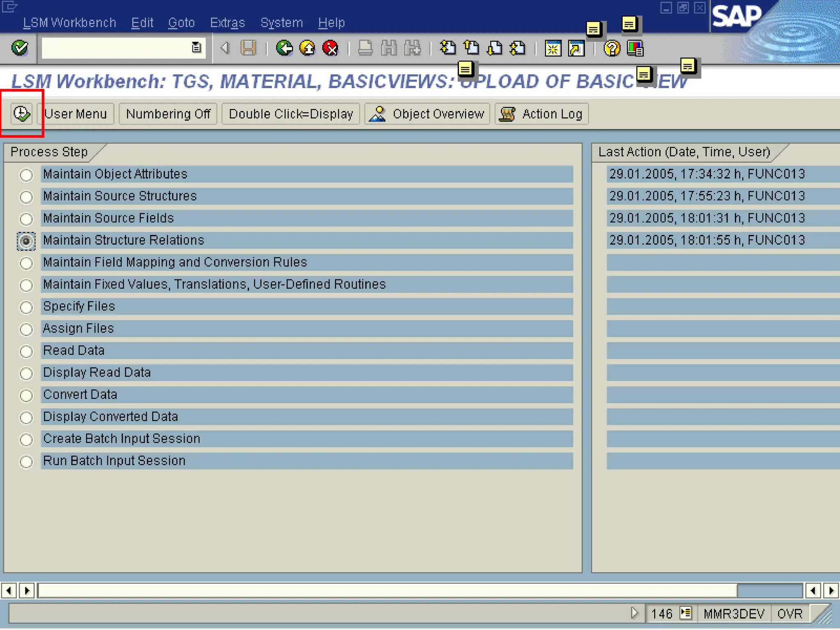This screenshot has width=840, height=630.
Task: Select the Convert Data radio button
Action: tap(26, 395)
